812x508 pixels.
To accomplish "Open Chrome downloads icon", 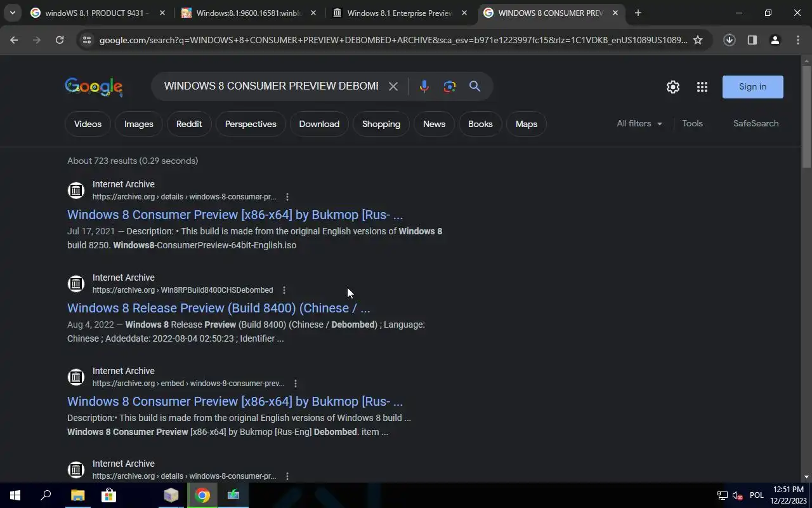I will 730,40.
